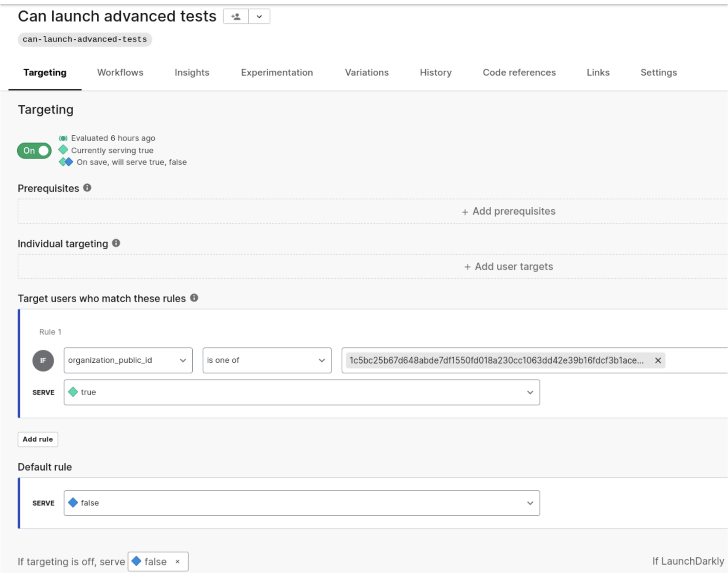Open the Code references tab

click(x=519, y=73)
